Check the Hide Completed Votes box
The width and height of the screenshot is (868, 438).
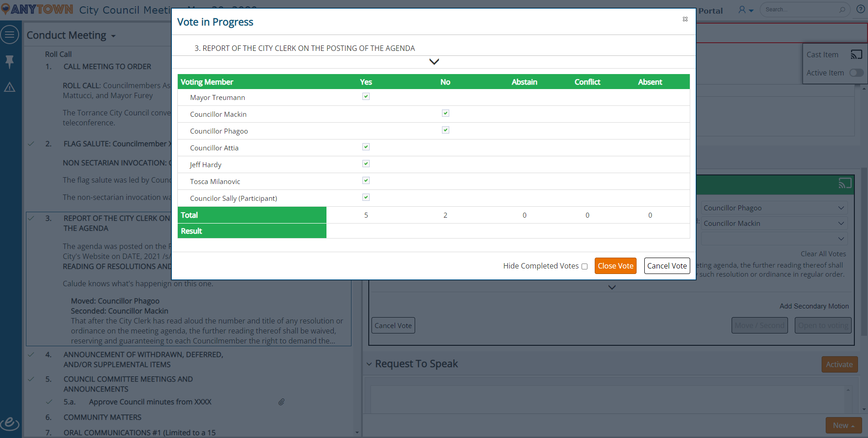point(585,267)
